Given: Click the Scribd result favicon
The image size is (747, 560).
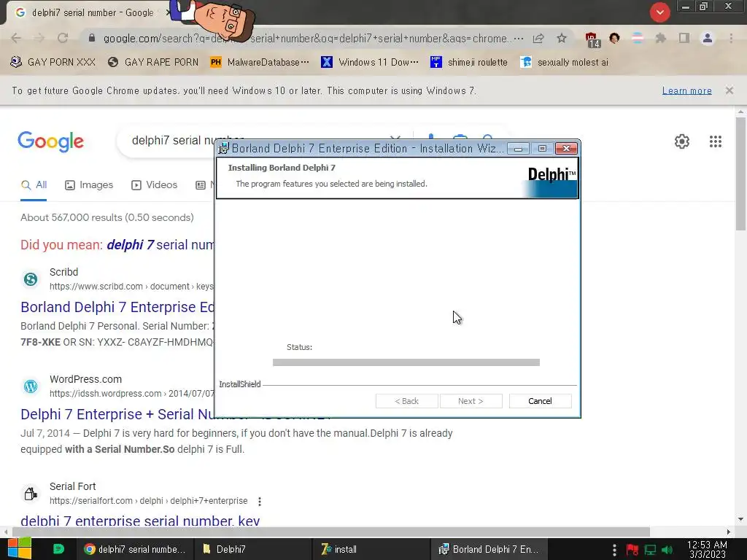Looking at the screenshot, I should tap(31, 279).
